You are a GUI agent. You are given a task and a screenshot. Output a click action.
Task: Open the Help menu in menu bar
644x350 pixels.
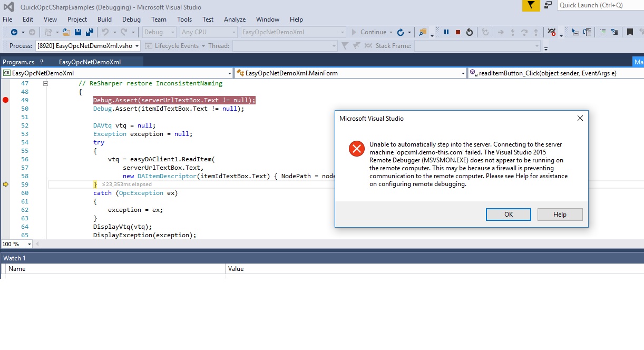296,20
